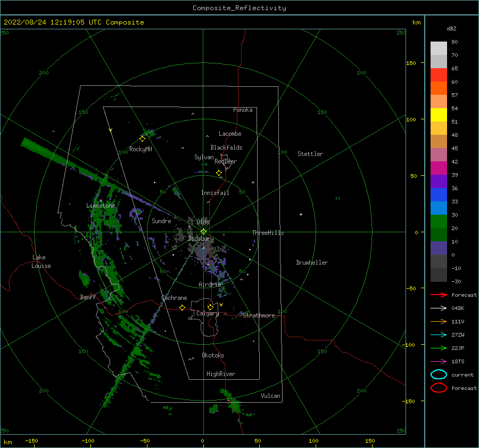479x448 pixels.
Task: Click the bright green 20-30 dBZ swatch
Action: (x=439, y=222)
